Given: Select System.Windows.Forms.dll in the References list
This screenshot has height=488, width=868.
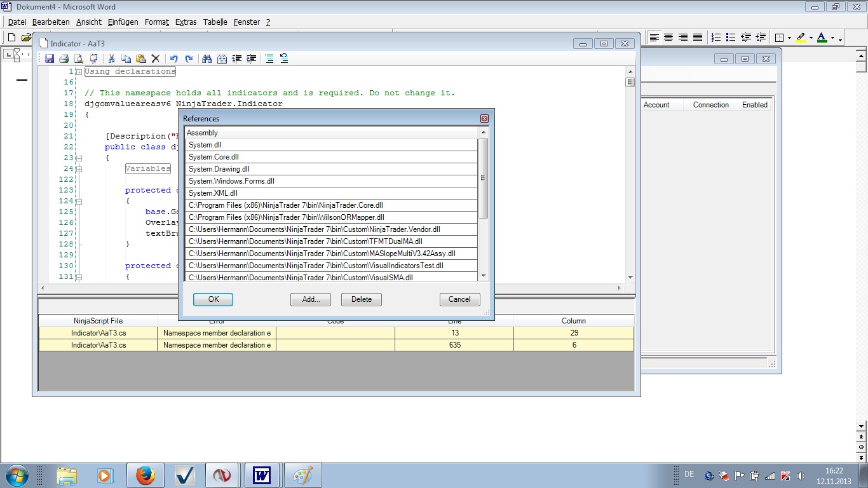Looking at the screenshot, I should tap(331, 181).
